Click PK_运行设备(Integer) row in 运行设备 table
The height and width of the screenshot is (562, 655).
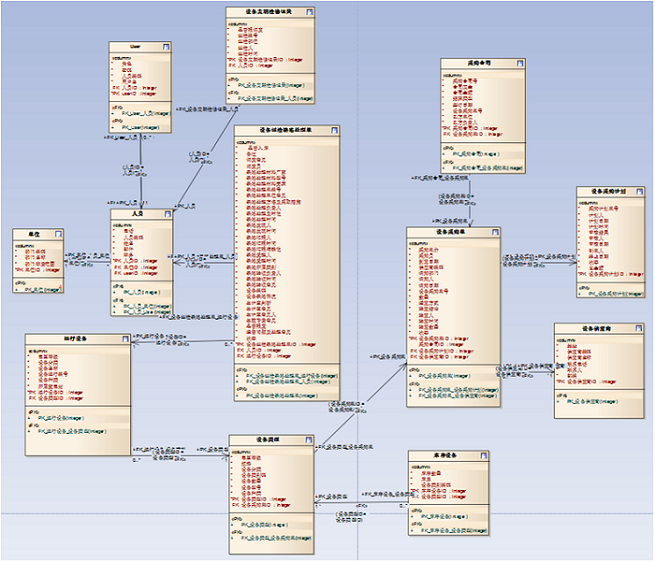click(62, 416)
